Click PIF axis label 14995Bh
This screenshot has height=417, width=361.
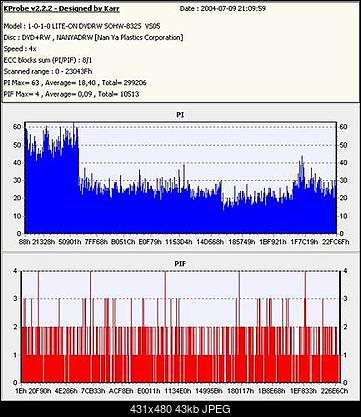(209, 390)
